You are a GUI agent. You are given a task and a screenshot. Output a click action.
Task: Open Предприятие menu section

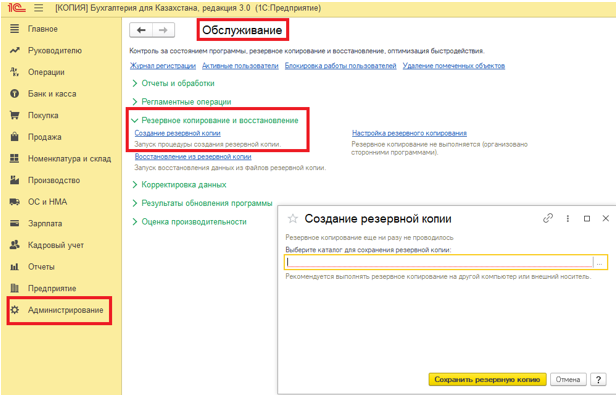(52, 288)
